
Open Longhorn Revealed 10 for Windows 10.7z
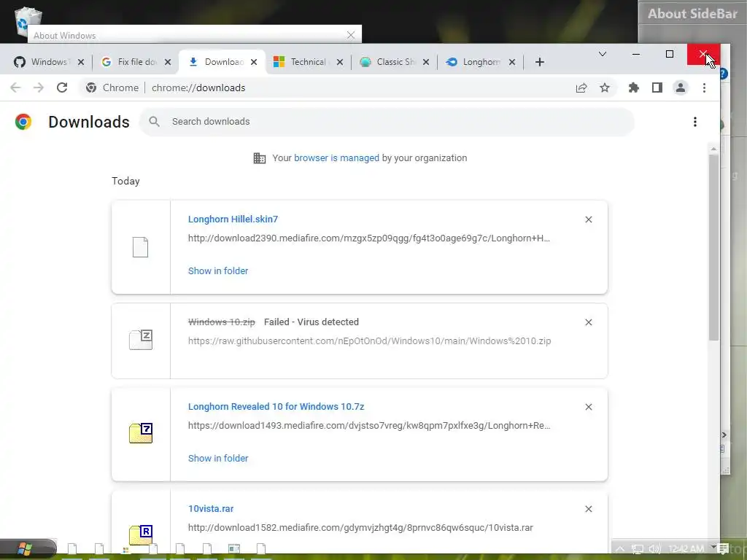(276, 407)
